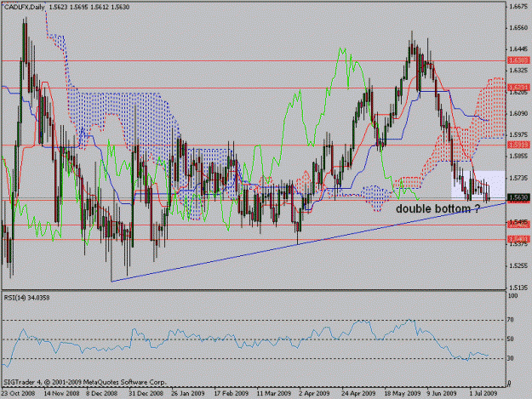This screenshot has height=399, width=532.
Task: Click the 1.5975 price axis label
Action: click(x=518, y=135)
